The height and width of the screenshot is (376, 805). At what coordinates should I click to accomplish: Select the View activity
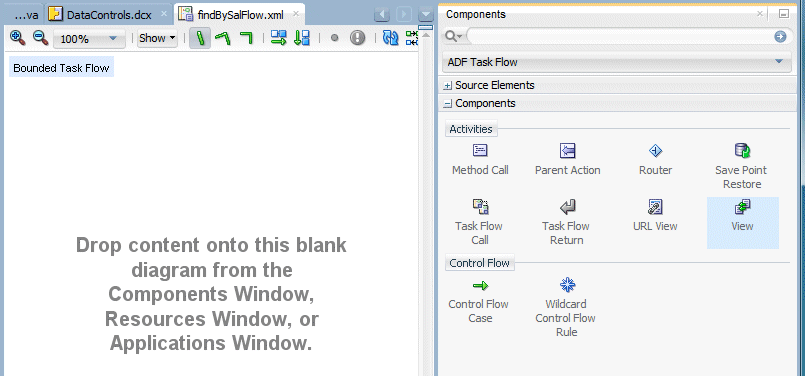742,222
